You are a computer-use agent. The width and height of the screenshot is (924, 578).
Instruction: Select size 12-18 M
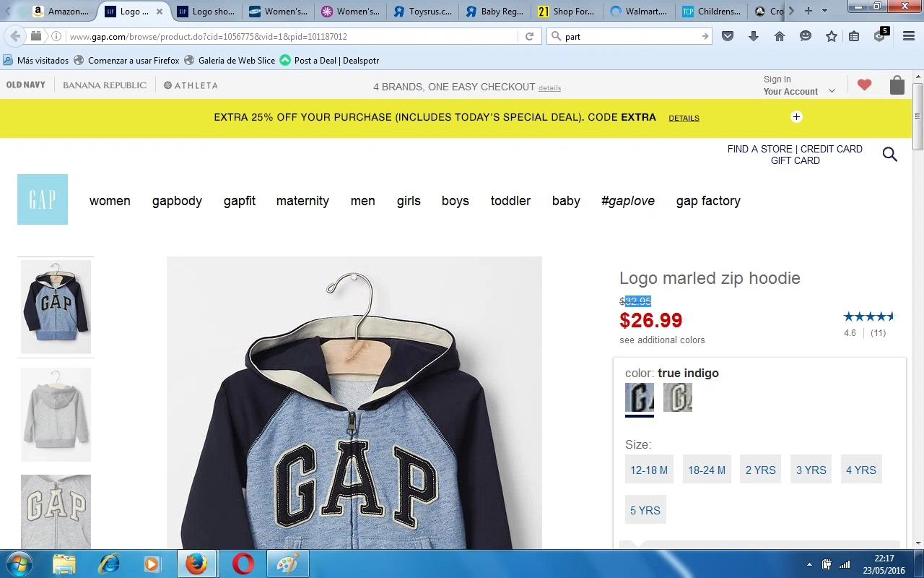pyautogui.click(x=649, y=470)
